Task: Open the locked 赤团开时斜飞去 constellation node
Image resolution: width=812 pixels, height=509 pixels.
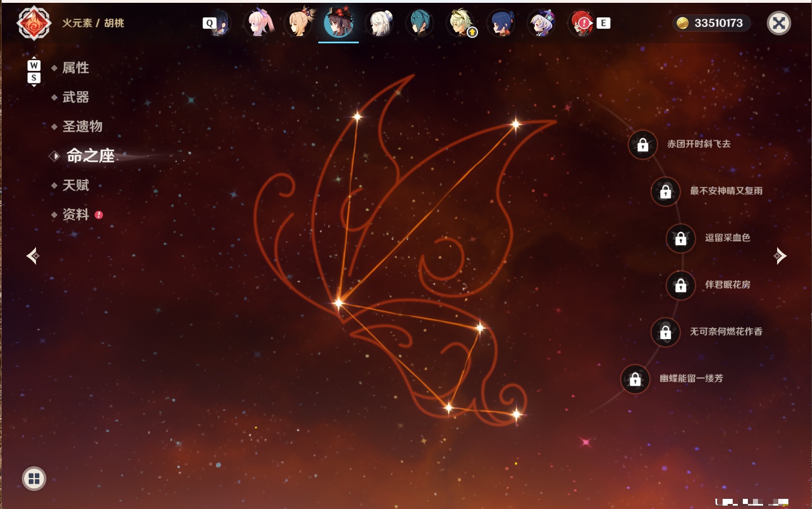Action: pyautogui.click(x=643, y=145)
